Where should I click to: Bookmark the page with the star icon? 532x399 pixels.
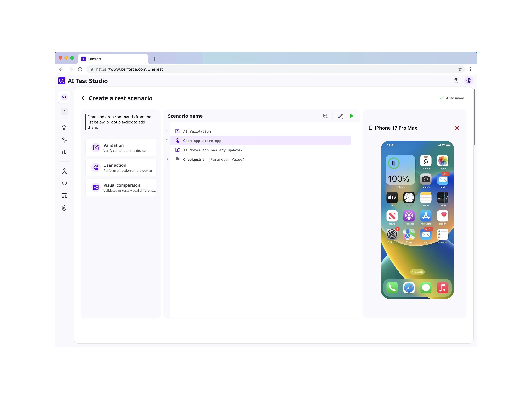[460, 69]
